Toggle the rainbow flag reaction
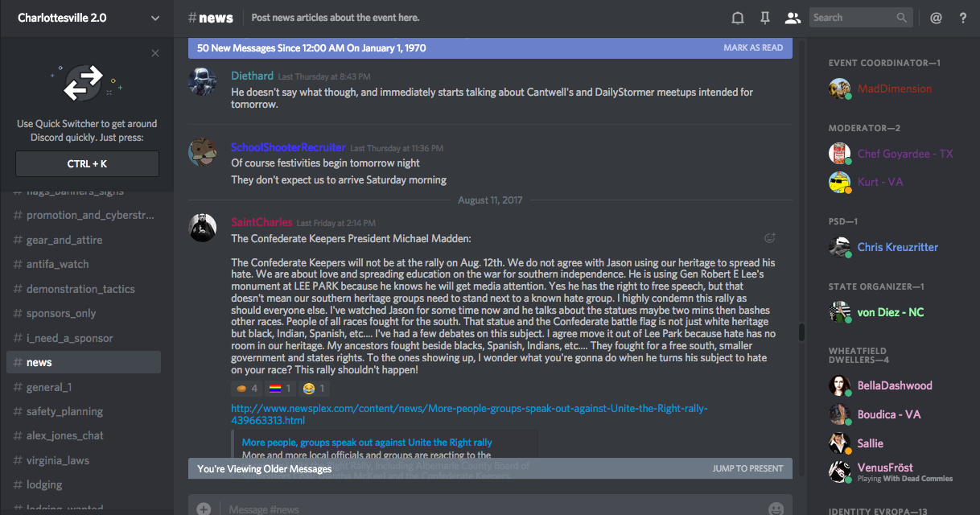The image size is (980, 515). click(x=281, y=389)
